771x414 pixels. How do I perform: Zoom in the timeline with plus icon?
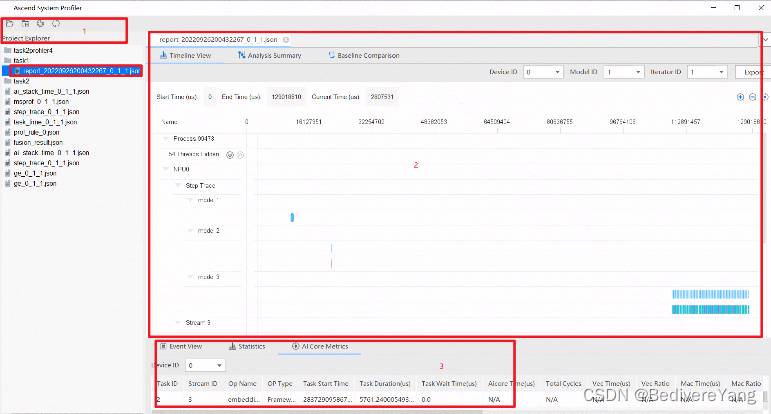740,97
